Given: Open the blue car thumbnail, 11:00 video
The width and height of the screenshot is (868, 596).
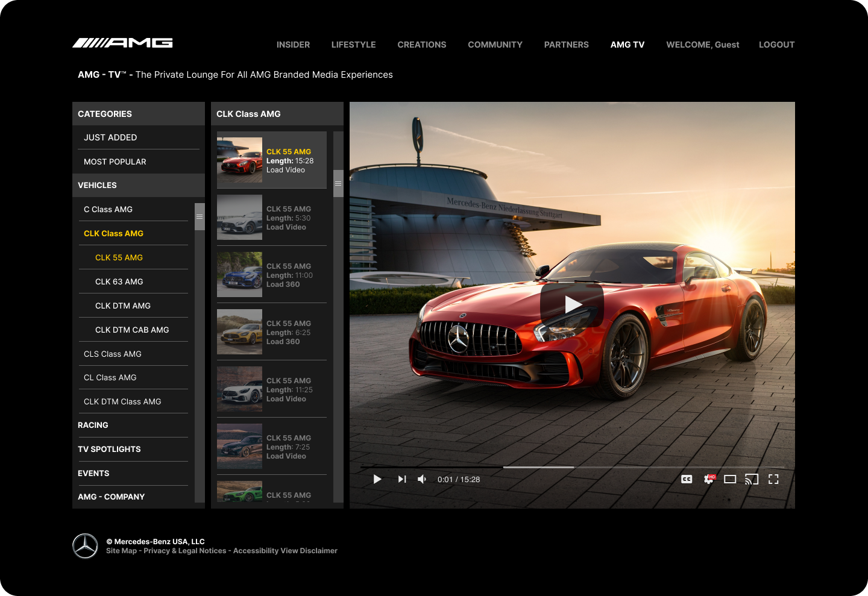Looking at the screenshot, I should pyautogui.click(x=240, y=275).
